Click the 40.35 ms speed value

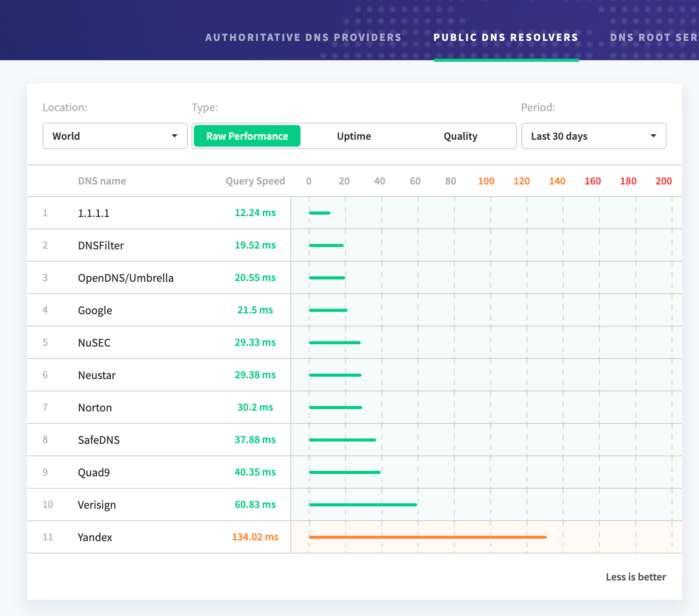[255, 472]
